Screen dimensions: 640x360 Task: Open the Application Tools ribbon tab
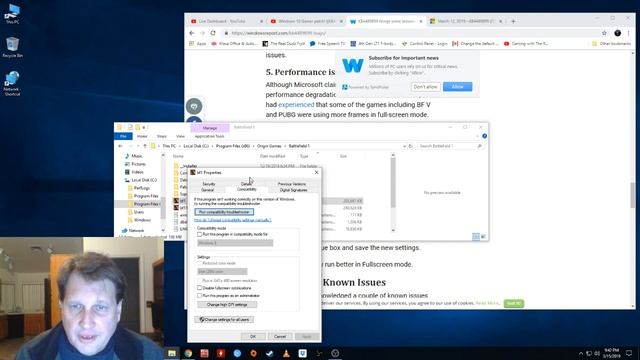point(209,136)
